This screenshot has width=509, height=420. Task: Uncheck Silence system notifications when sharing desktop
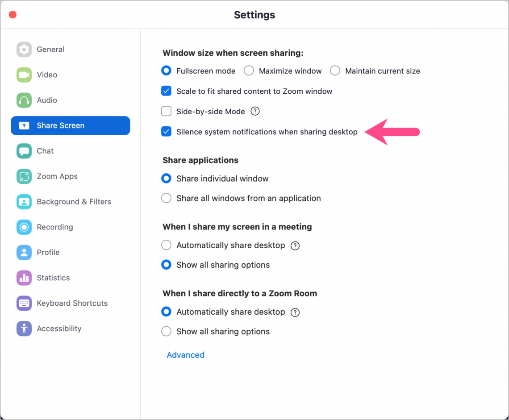click(166, 132)
